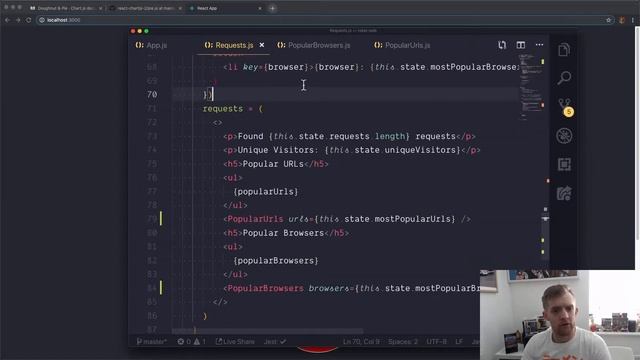
Task: Click {popularBrowsers} expression in the code
Action: click(x=276, y=260)
